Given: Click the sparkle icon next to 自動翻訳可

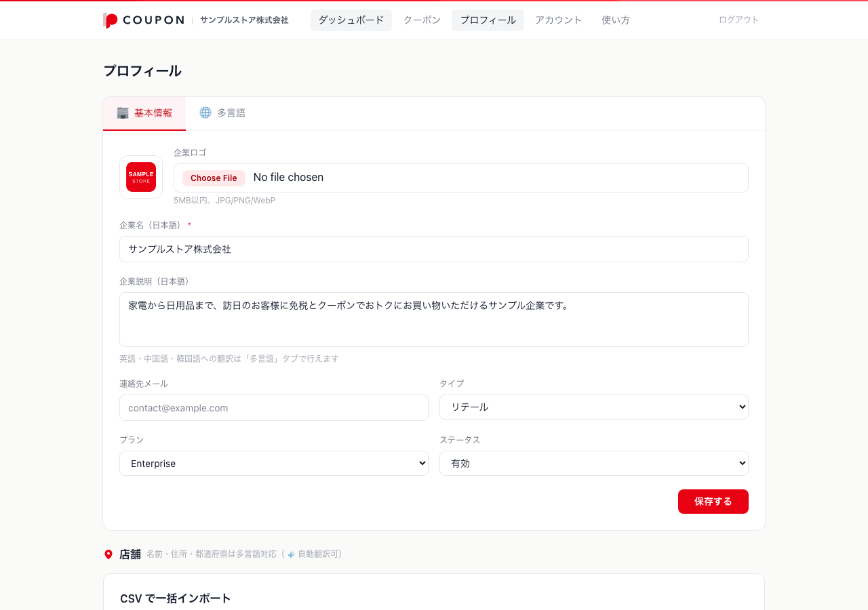Looking at the screenshot, I should click(x=291, y=554).
